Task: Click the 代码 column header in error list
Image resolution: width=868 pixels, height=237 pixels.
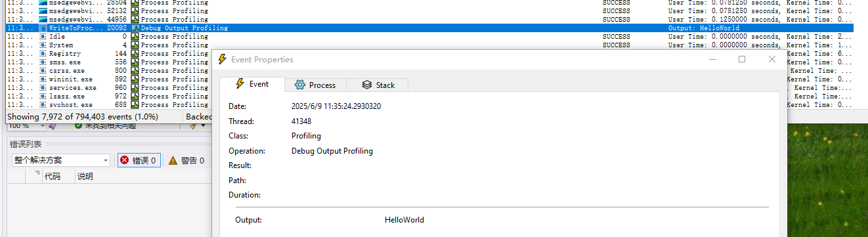Action: coord(52,177)
